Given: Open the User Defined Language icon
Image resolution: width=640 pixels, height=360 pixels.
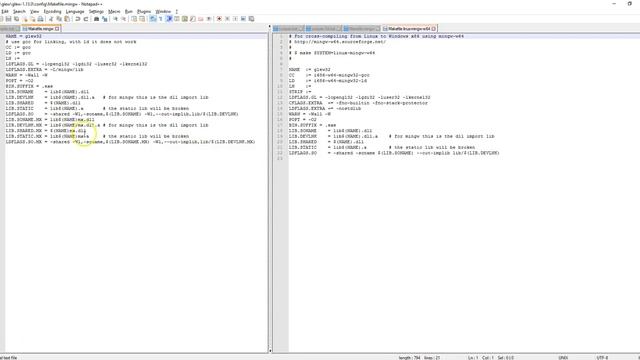Looking at the screenshot, I should pos(177,19).
